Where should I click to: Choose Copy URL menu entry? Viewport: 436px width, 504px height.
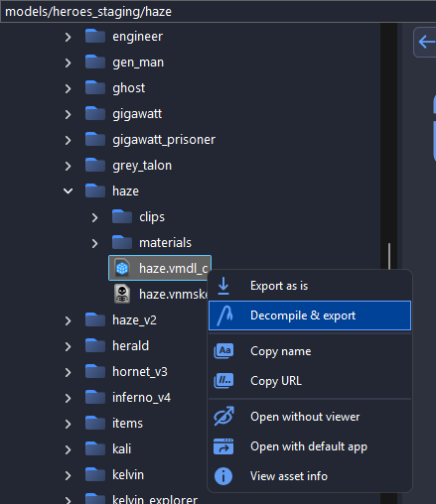click(310, 381)
